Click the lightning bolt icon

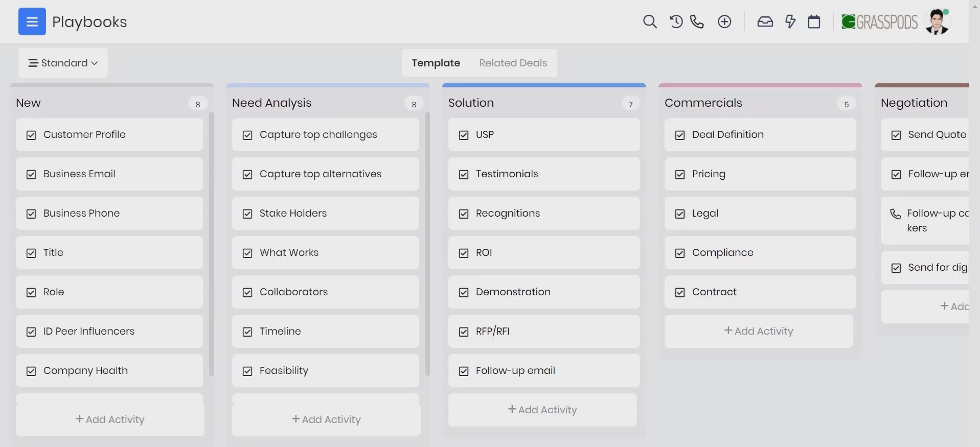click(x=790, y=21)
